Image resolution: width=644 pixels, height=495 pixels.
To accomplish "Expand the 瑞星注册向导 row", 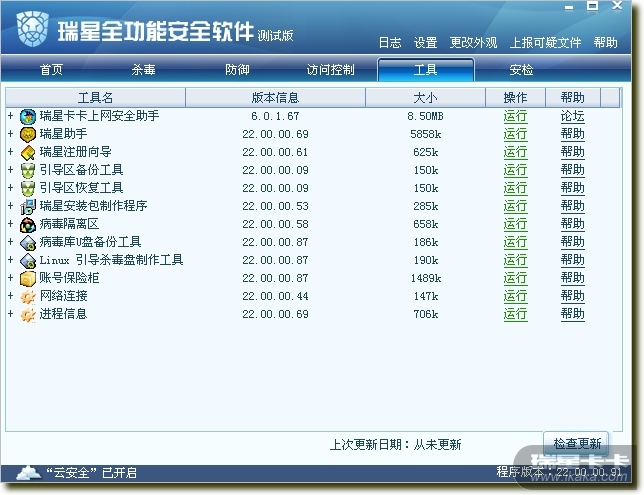I will (x=11, y=152).
